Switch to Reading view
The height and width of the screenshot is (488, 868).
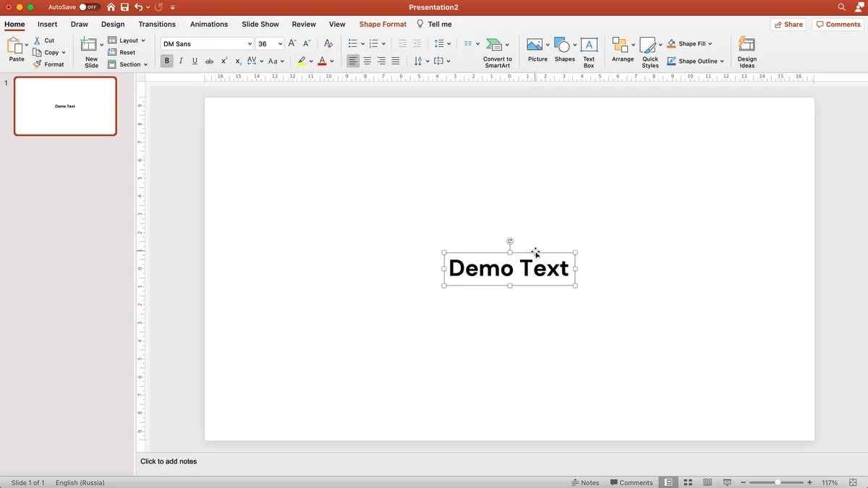(707, 482)
